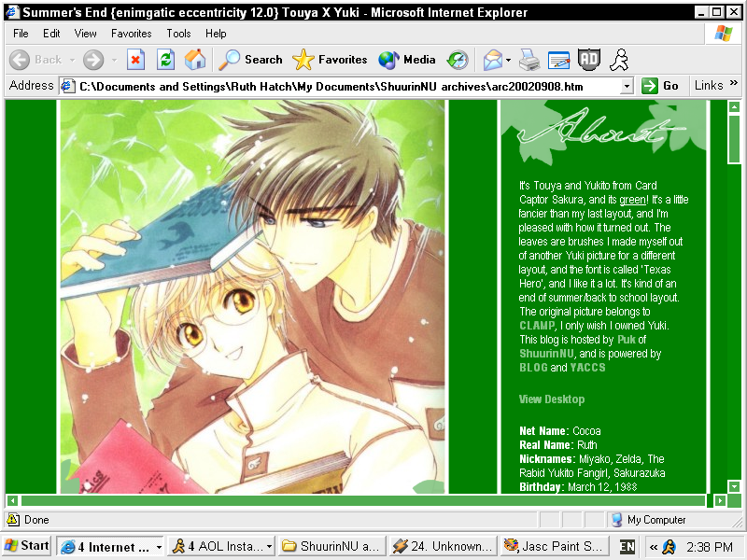Switch to the ShuurinNU folder taskbar button

click(332, 546)
